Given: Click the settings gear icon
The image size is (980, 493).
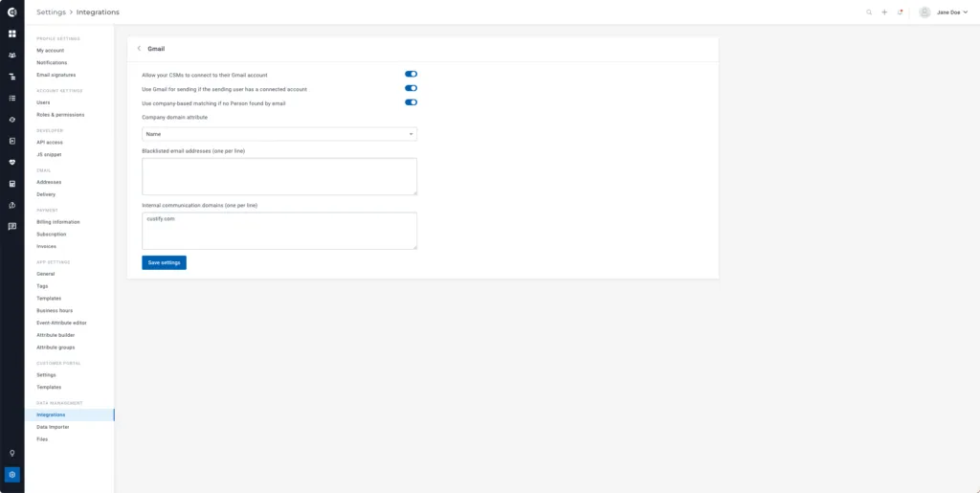Looking at the screenshot, I should (11, 475).
